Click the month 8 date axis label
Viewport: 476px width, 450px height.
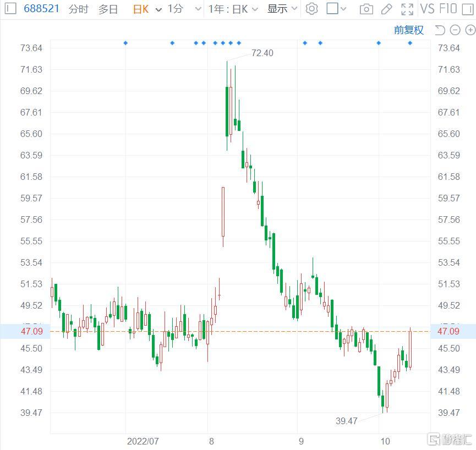pyautogui.click(x=211, y=441)
